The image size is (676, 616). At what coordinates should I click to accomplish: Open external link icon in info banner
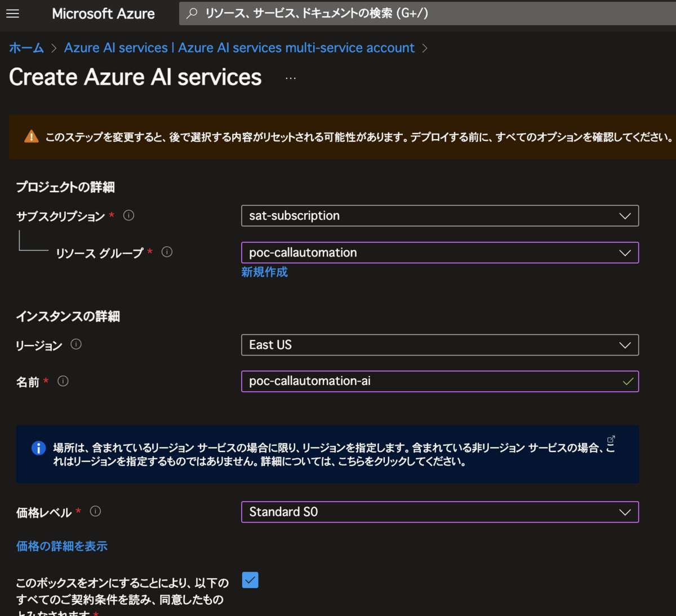[x=611, y=439]
